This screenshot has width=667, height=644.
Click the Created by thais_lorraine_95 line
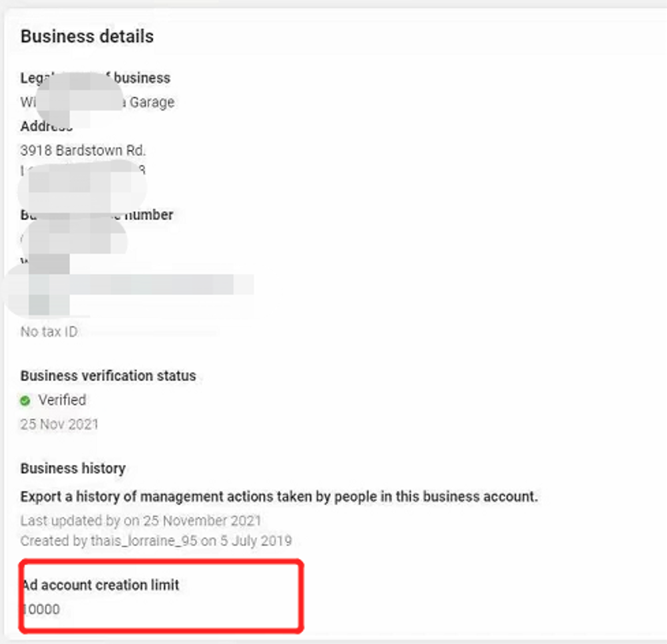pos(156,541)
